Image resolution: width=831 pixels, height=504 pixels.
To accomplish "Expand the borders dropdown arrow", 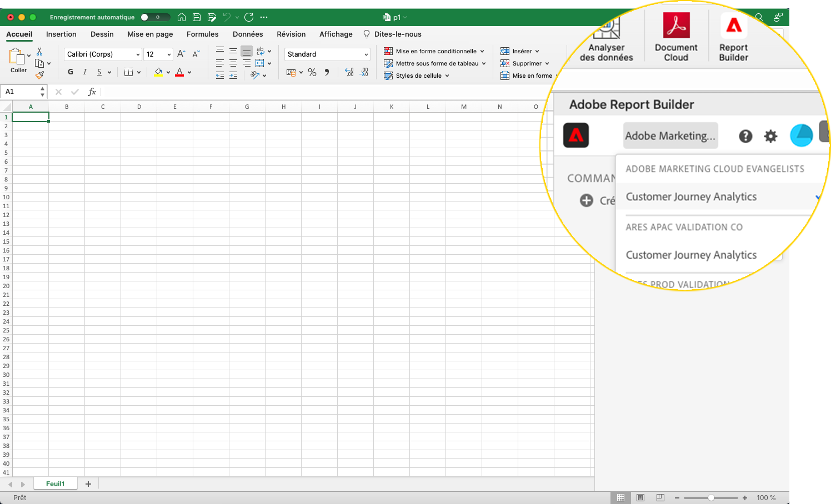I will (x=139, y=72).
